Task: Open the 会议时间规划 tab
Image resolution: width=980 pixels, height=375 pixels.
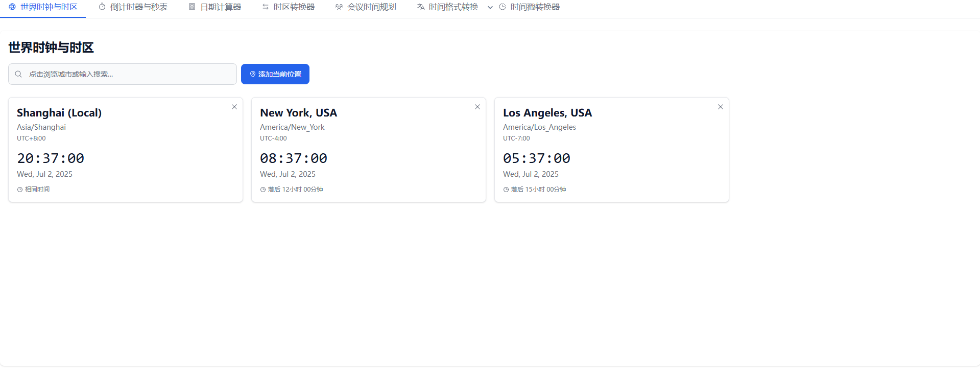Action: pos(366,7)
